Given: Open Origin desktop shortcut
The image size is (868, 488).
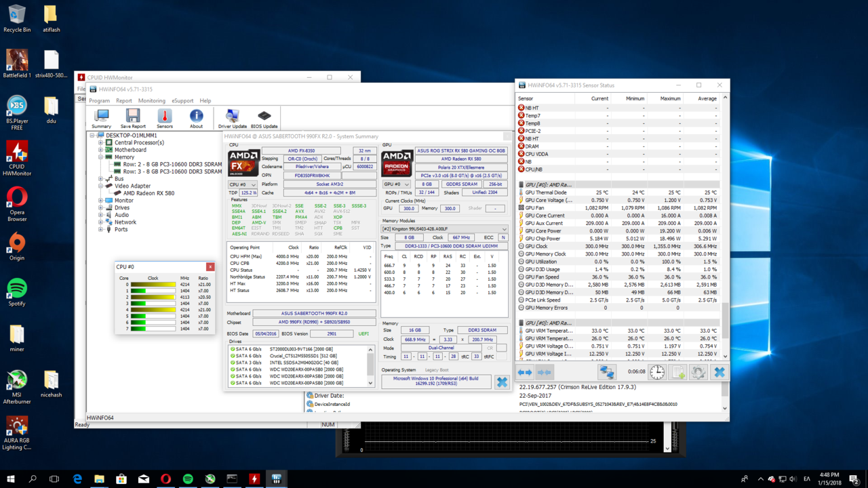Looking at the screenshot, I should tap(17, 247).
